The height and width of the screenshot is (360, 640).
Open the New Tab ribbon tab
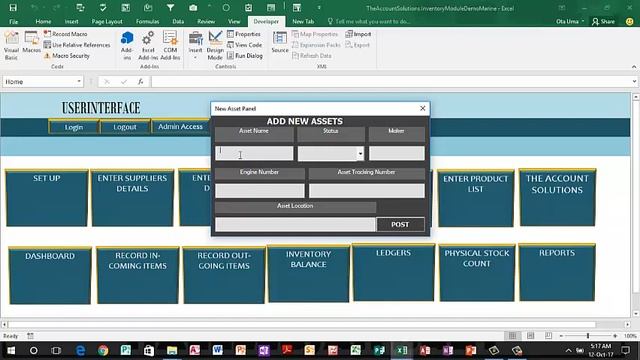pyautogui.click(x=303, y=21)
